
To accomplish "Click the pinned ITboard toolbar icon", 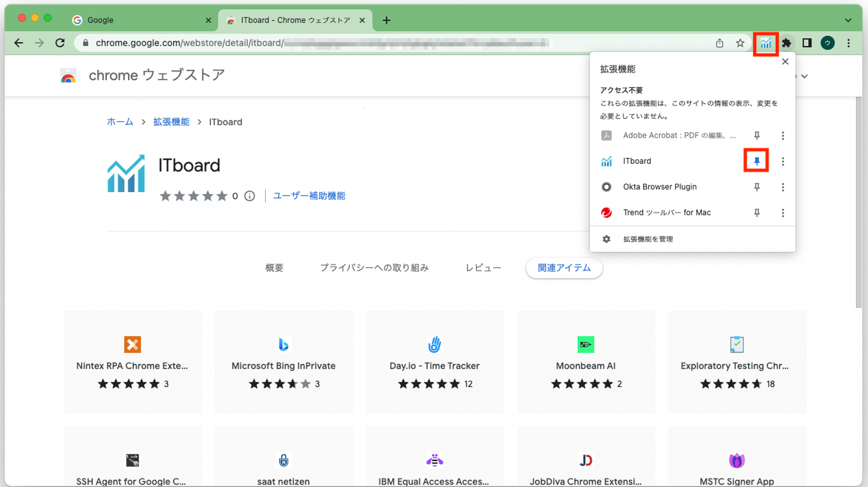I will point(765,43).
